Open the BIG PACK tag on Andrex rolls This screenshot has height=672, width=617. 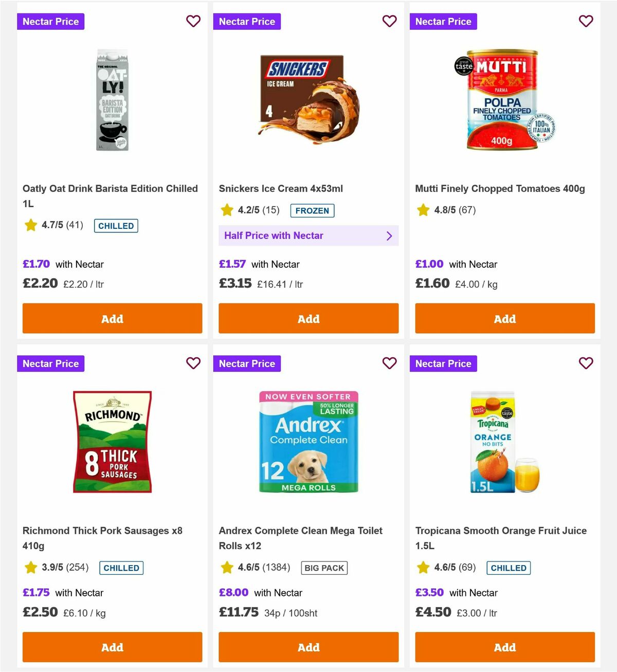click(324, 568)
